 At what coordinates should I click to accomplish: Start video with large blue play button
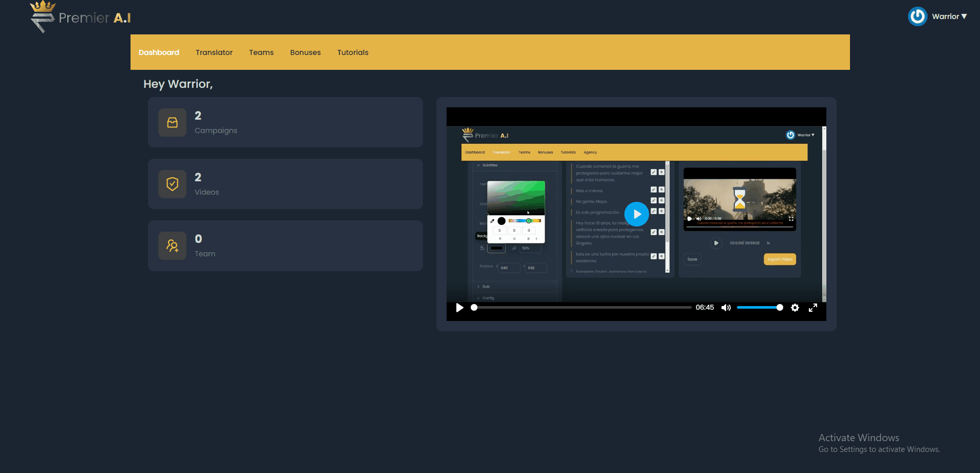pyautogui.click(x=636, y=214)
